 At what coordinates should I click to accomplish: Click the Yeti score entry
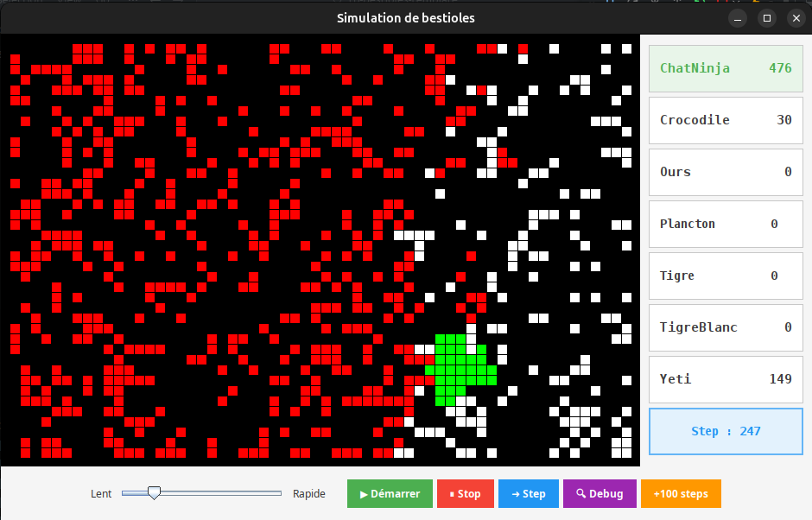click(x=726, y=379)
